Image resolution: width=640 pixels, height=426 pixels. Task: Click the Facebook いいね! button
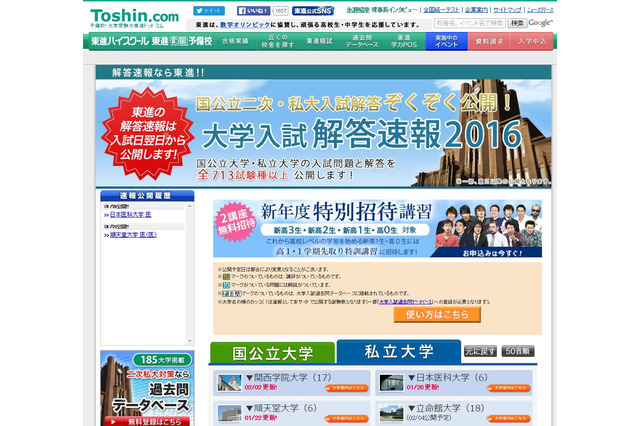(x=253, y=11)
